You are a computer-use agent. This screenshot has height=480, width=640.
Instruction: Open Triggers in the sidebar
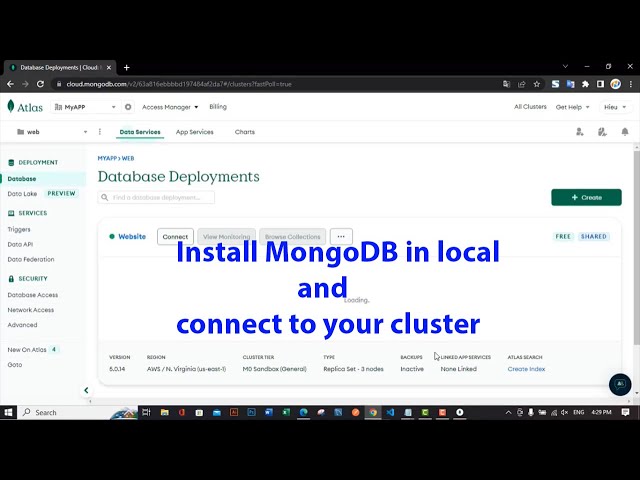click(x=19, y=229)
